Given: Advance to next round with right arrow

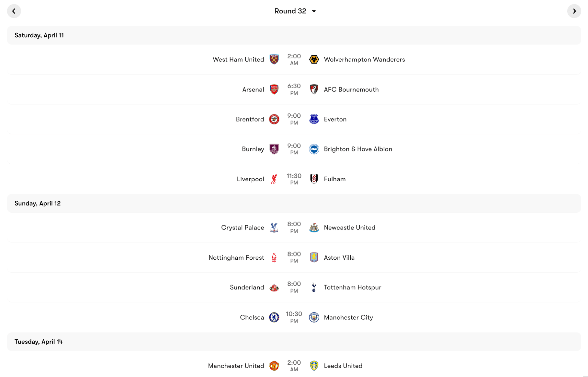Looking at the screenshot, I should 574,11.
